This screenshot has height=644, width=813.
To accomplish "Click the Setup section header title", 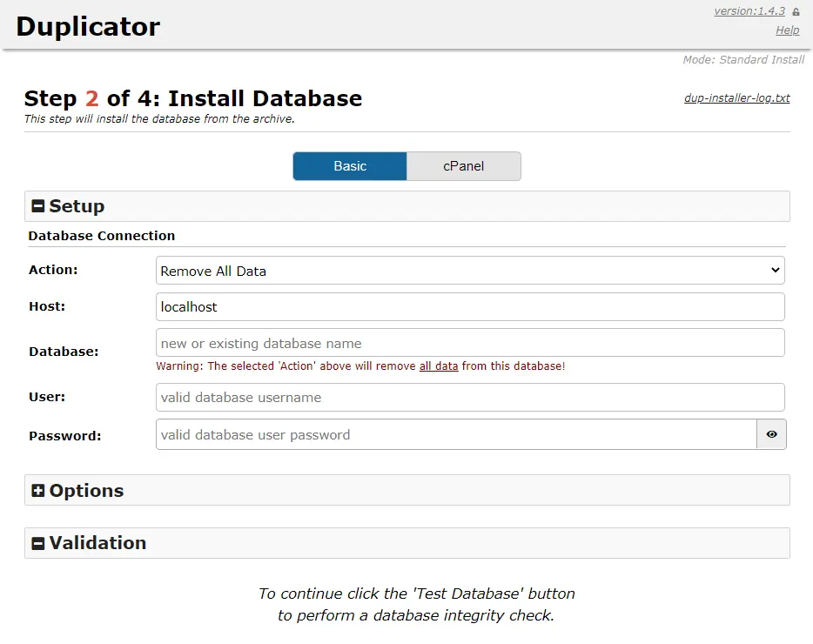I will [77, 206].
